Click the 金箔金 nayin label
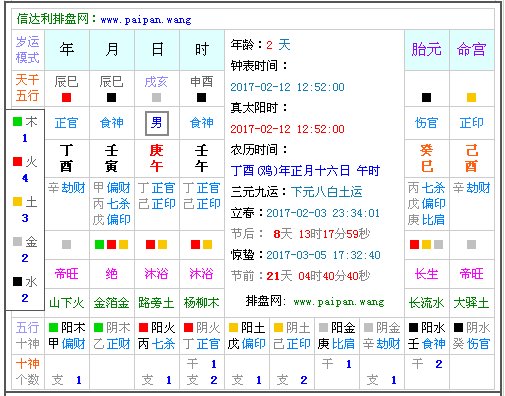Viewport: 505px width, 396px height. pyautogui.click(x=111, y=303)
